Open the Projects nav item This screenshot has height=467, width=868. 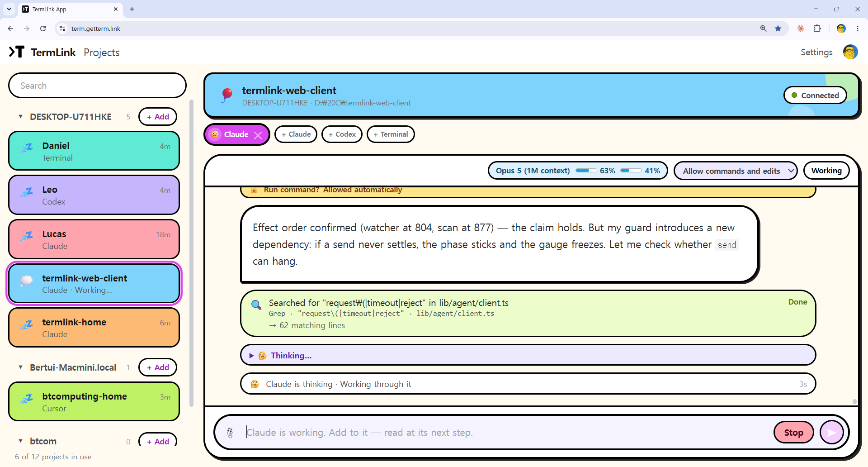(x=102, y=52)
